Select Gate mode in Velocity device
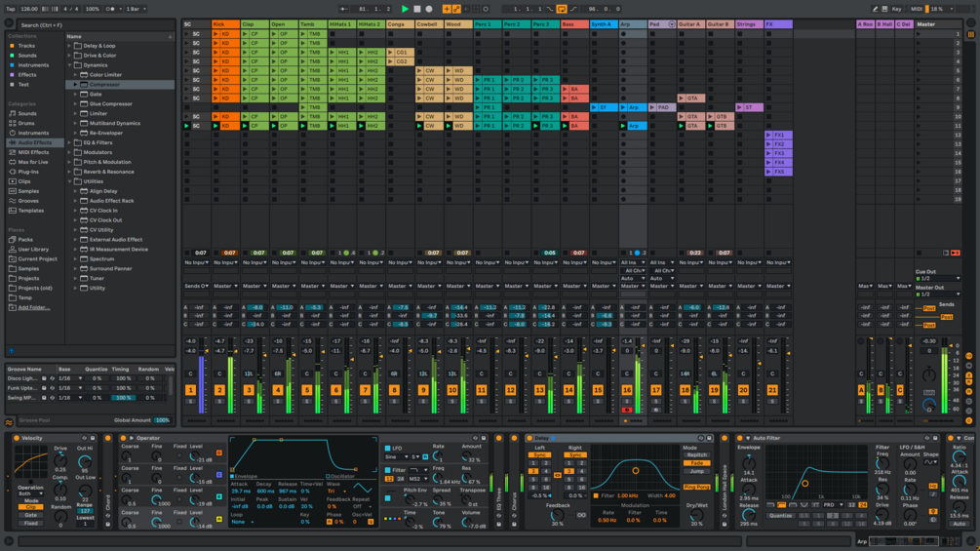 coord(30,515)
